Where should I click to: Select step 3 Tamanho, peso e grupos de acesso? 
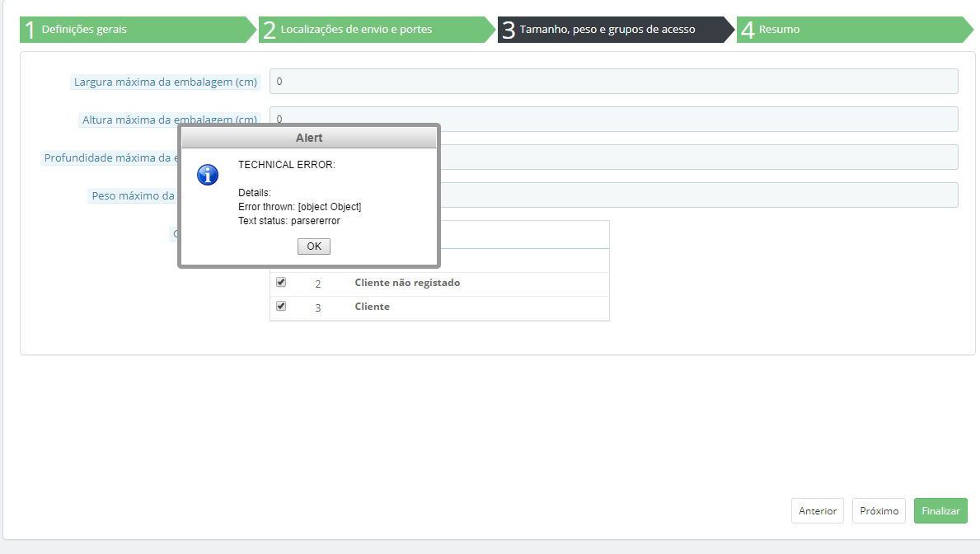pyautogui.click(x=617, y=30)
